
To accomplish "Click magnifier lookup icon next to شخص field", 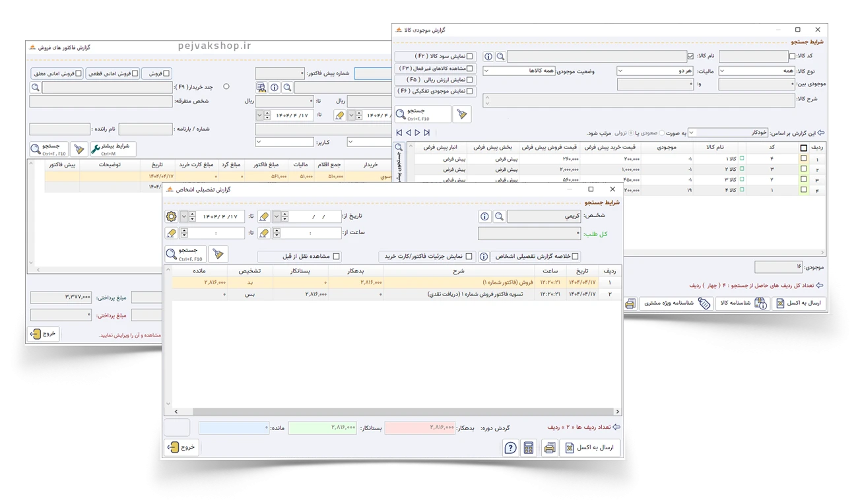I will coord(500,216).
